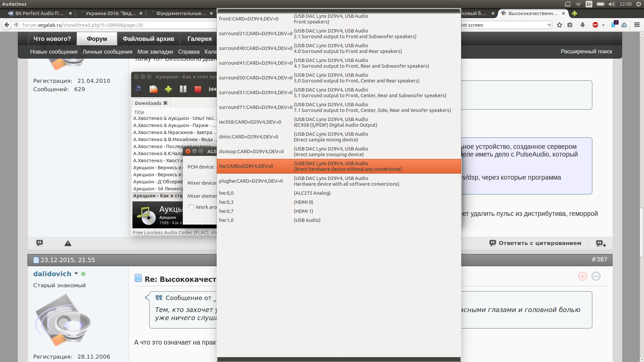Go back with the browser back arrow
Viewport: 644px width, 362px height.
coord(7,25)
